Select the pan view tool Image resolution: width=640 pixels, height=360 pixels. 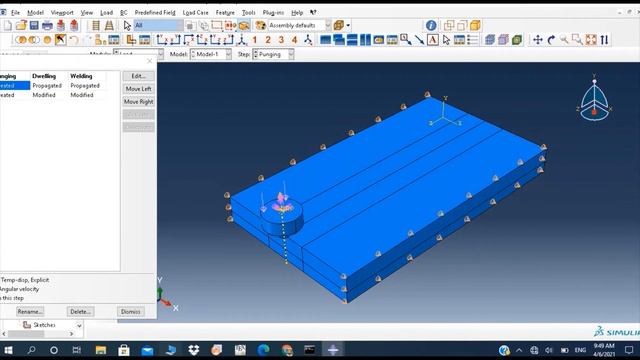click(538, 40)
